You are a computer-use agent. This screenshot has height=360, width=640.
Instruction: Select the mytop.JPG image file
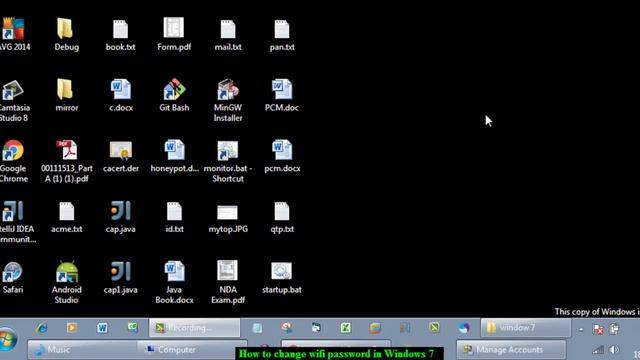tap(228, 219)
